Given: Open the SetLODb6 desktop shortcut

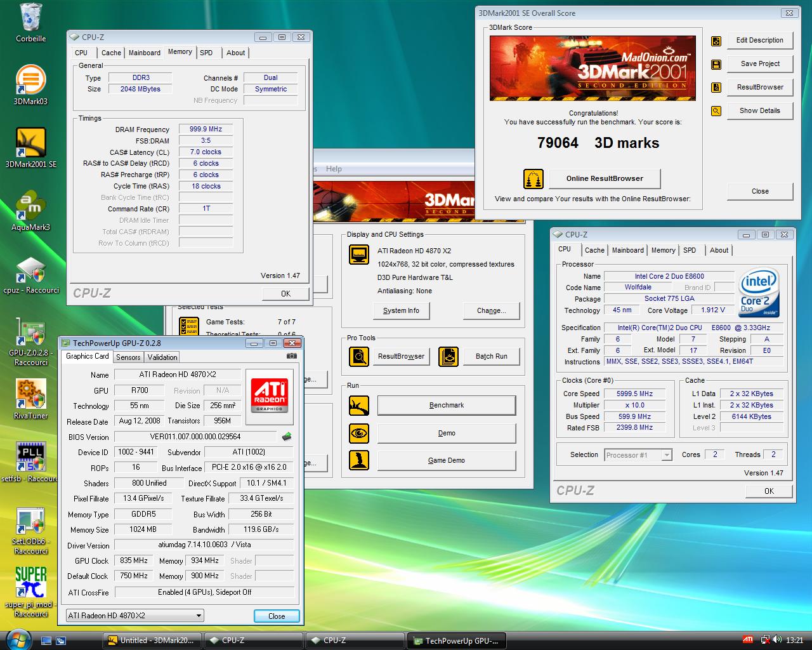Looking at the screenshot, I should [x=30, y=531].
